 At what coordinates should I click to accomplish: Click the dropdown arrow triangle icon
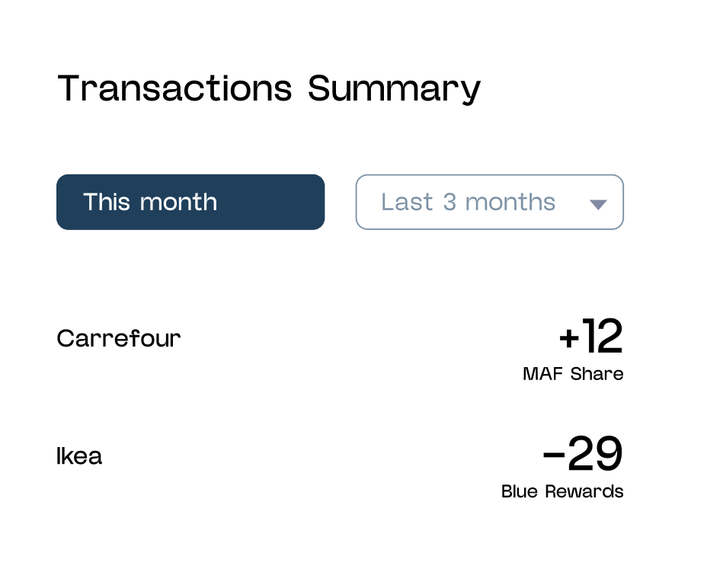pos(598,204)
